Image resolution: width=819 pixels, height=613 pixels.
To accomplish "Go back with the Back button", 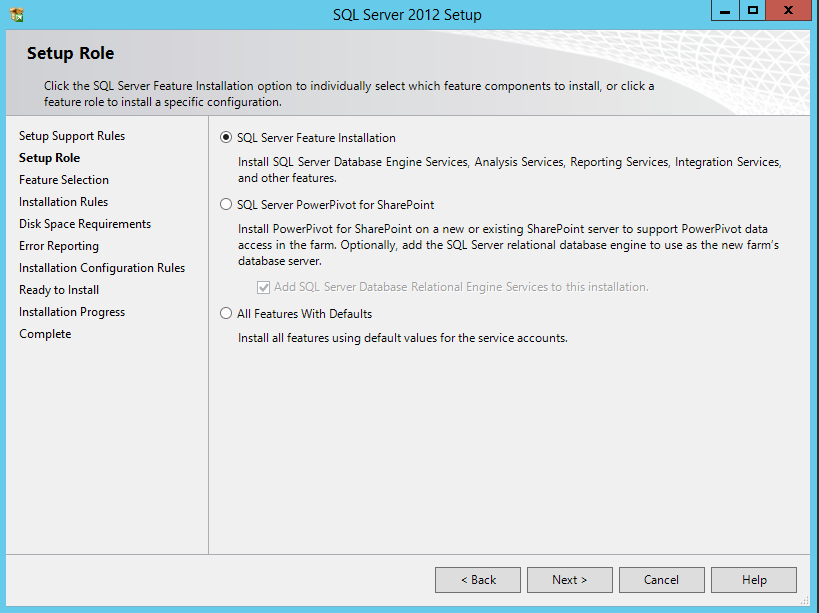I will coord(478,580).
